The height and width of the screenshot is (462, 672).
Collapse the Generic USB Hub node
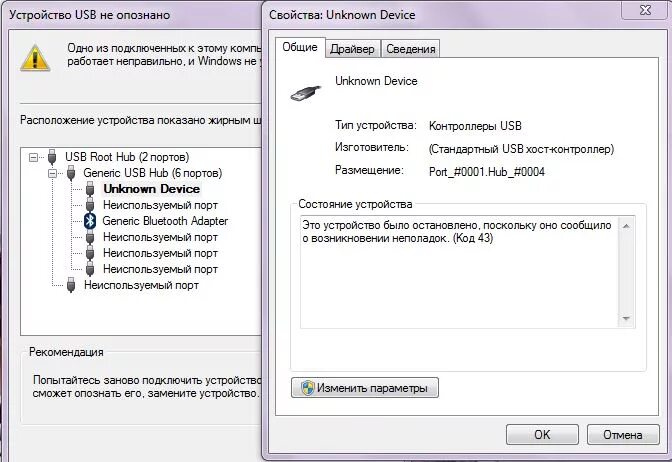[52, 173]
